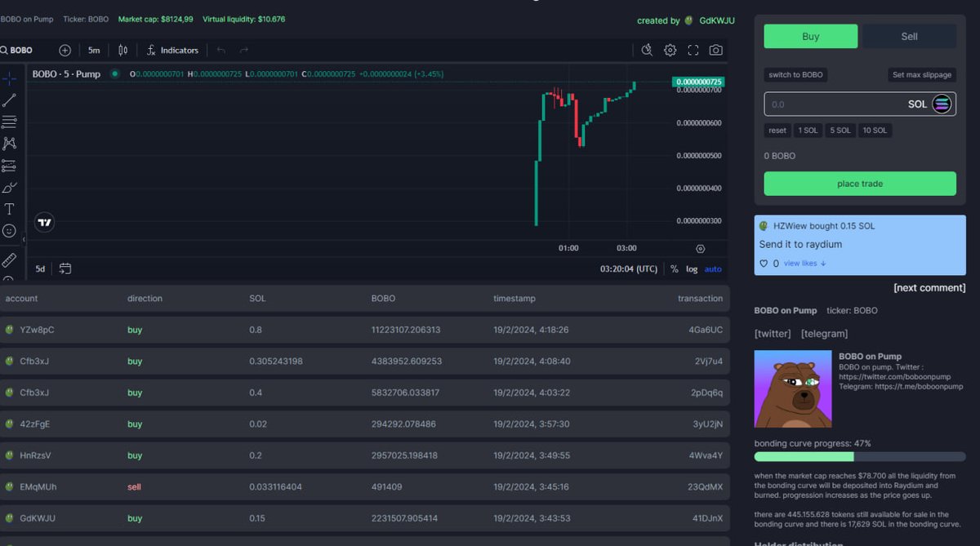Open transaction 41DJnX
Image resolution: width=980 pixels, height=546 pixels.
pos(707,518)
